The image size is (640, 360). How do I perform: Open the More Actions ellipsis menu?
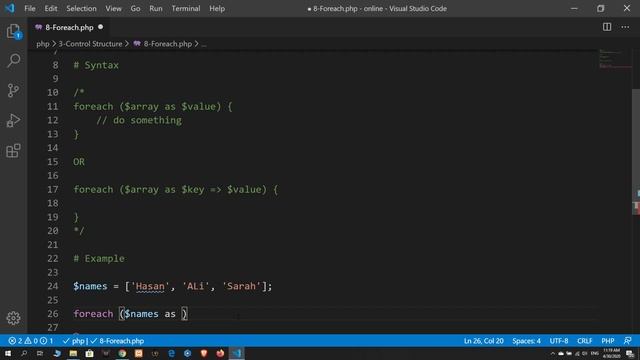[625, 27]
